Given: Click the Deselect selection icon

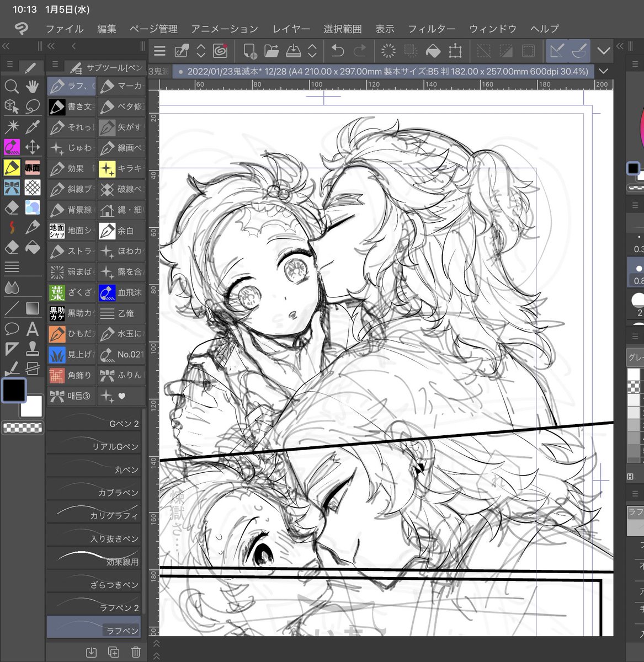Looking at the screenshot, I should click(483, 51).
